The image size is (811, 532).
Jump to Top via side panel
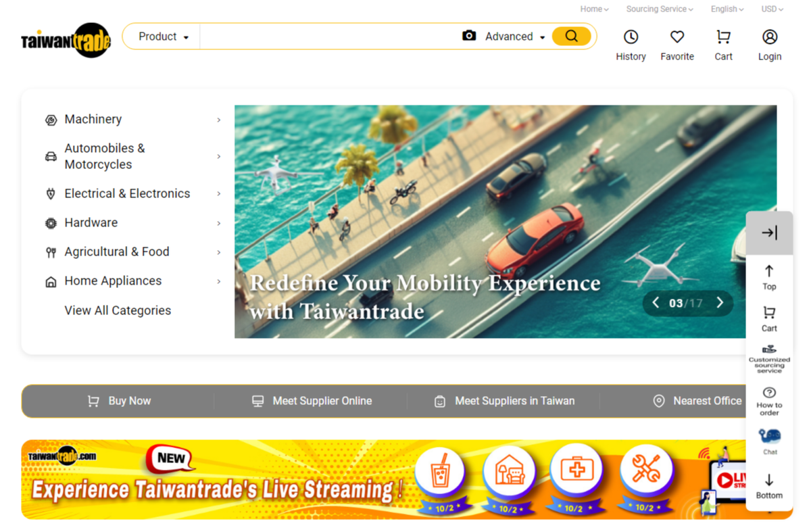click(x=769, y=277)
